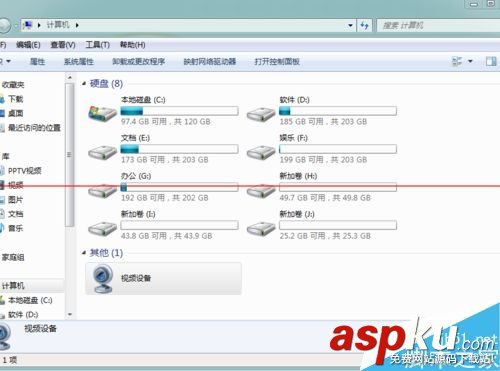Open the 工具(T) menu
The height and width of the screenshot is (371, 500).
[x=97, y=45]
